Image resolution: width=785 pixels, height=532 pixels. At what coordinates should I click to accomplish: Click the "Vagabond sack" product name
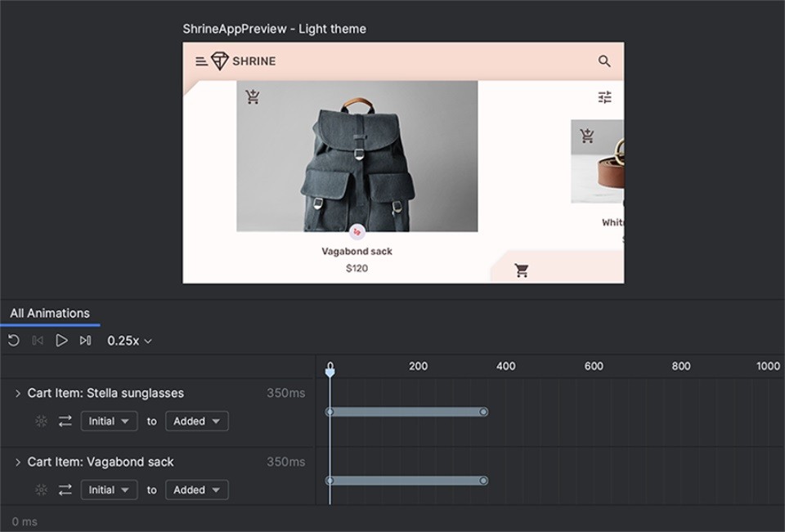[x=357, y=251]
